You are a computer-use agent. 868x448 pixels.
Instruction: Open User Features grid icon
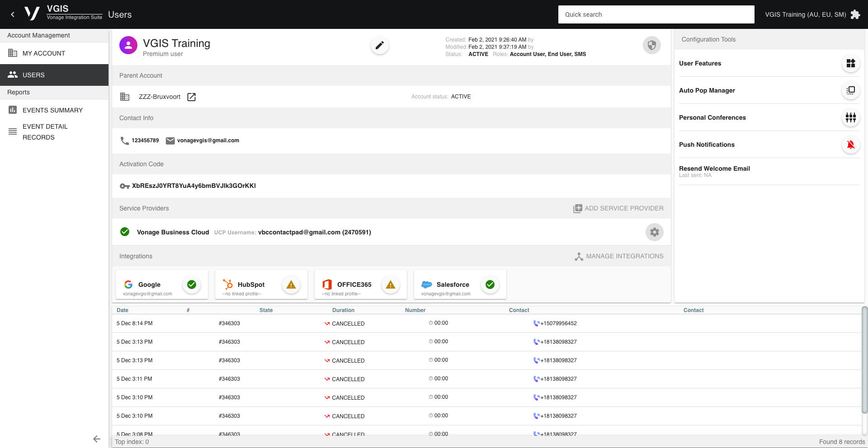point(850,63)
